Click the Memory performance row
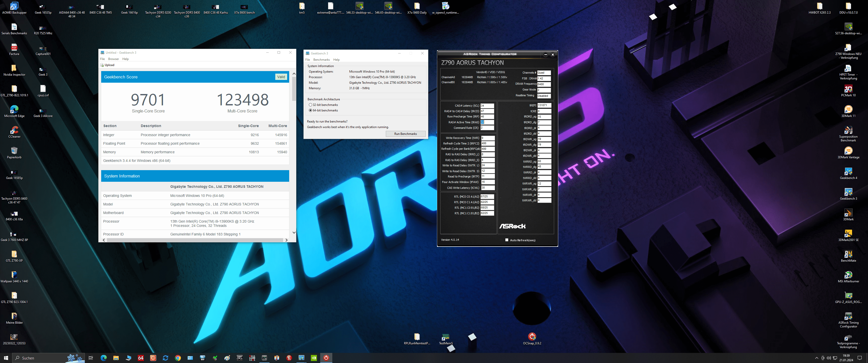Image resolution: width=868 pixels, height=363 pixels. [195, 152]
